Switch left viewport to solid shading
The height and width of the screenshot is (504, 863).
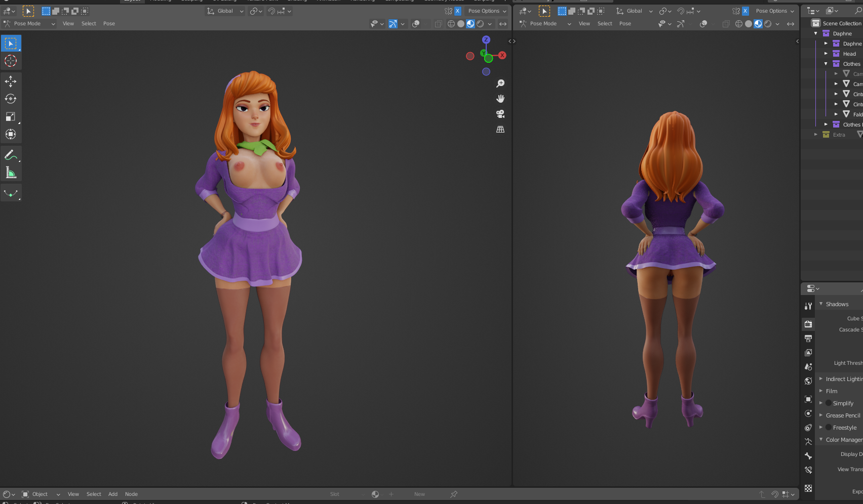point(461,24)
